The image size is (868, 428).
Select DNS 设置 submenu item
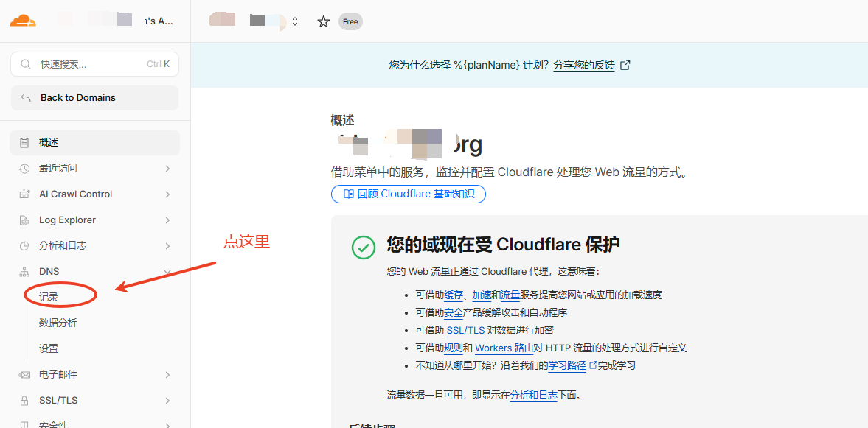[x=49, y=348]
